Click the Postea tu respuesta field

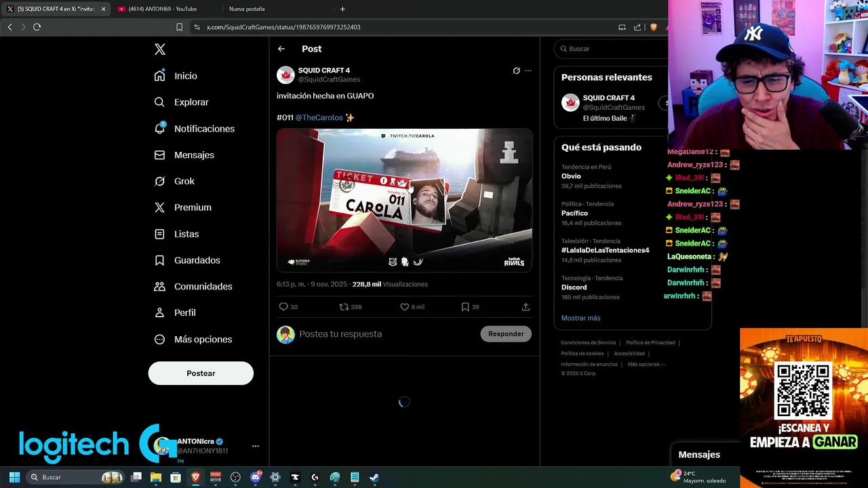[x=387, y=334]
